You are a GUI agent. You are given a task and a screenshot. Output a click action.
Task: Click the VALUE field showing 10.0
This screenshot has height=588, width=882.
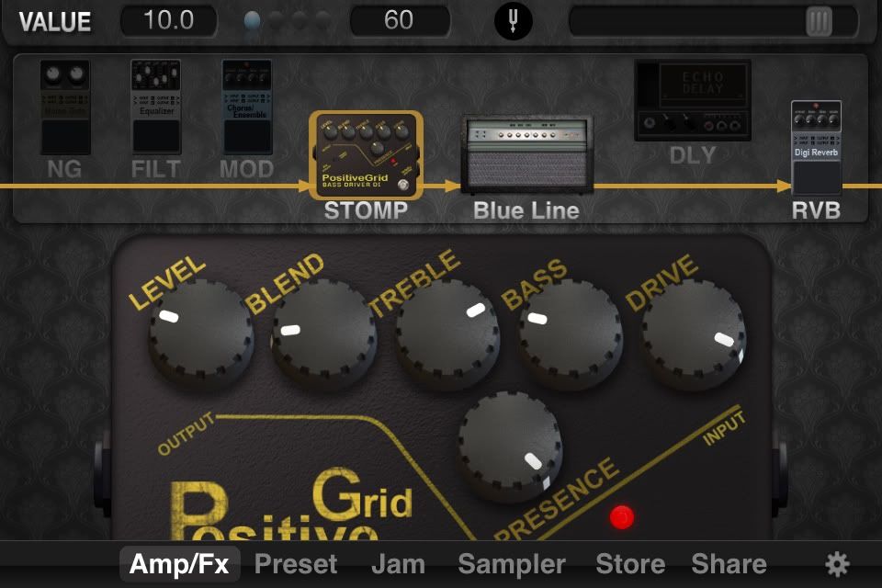point(169,21)
